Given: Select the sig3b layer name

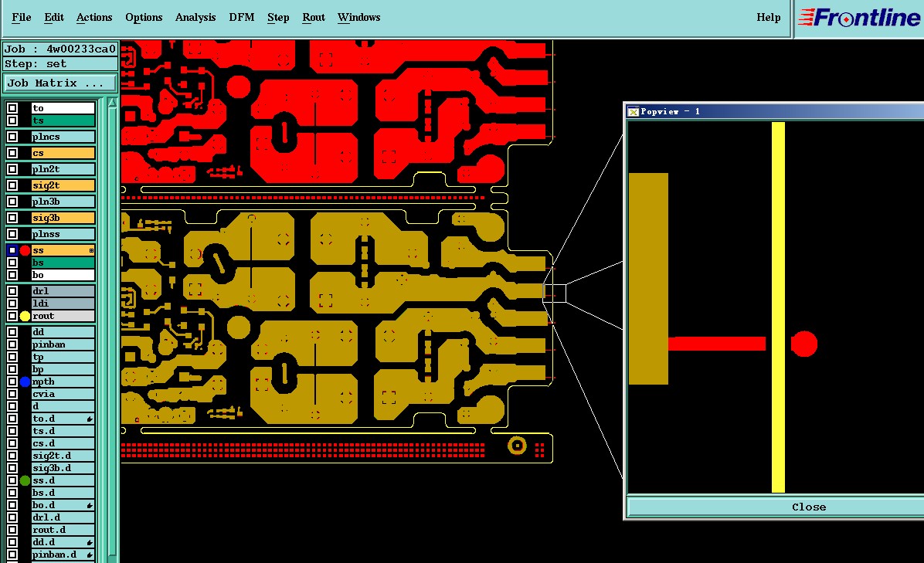Looking at the screenshot, I should (63, 218).
